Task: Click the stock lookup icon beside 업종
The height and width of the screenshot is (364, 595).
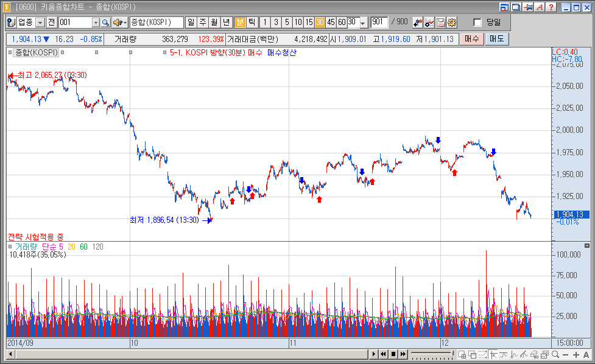Action: coord(12,23)
